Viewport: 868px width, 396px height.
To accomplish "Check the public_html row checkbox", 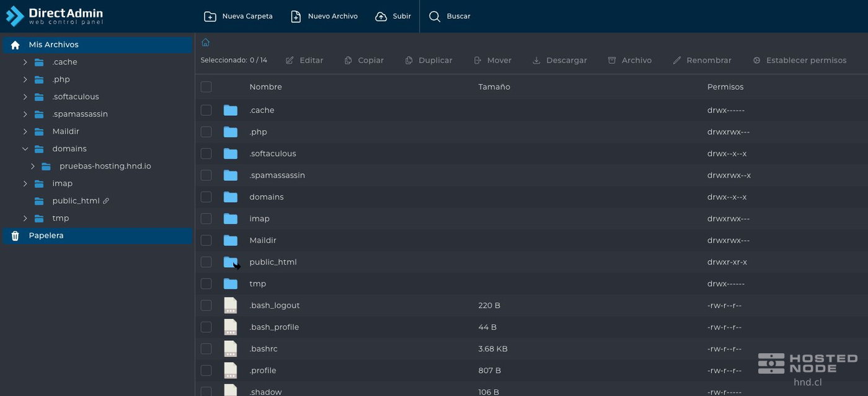I will pos(206,262).
